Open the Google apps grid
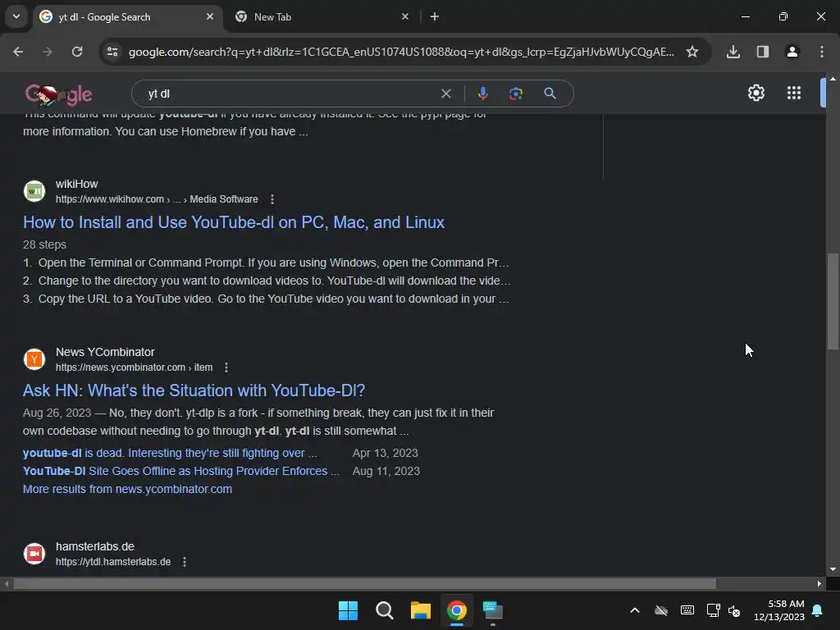Image resolution: width=840 pixels, height=630 pixels. click(794, 94)
